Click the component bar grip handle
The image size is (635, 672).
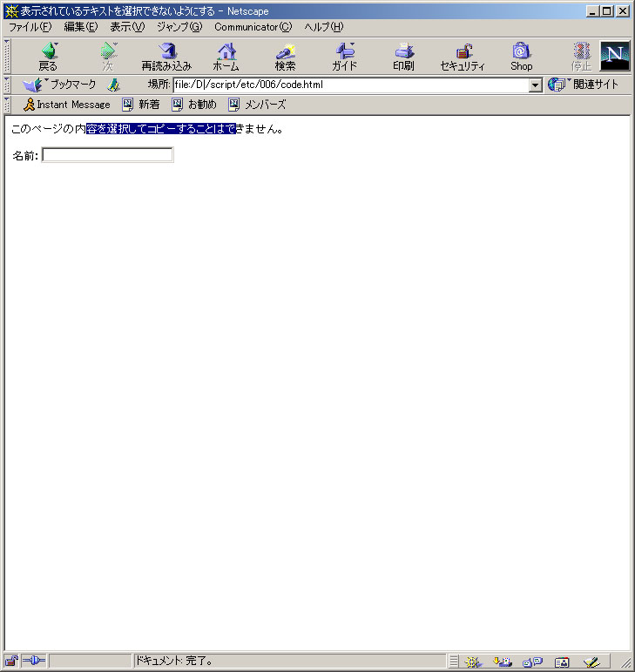454,662
